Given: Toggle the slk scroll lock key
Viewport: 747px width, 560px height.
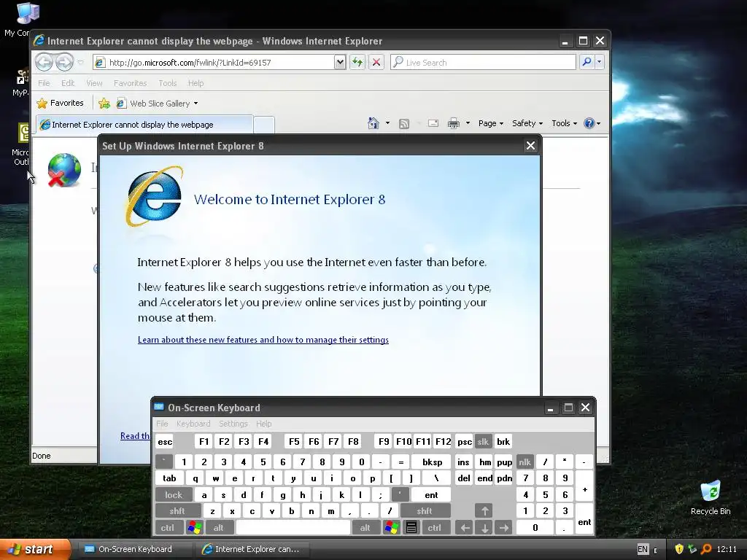Looking at the screenshot, I should 483,441.
